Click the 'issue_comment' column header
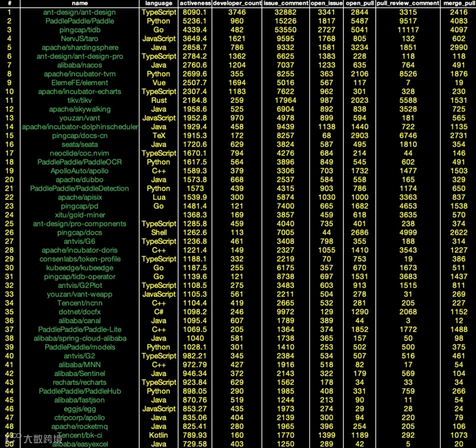The height and width of the screenshot is (448, 476). tap(286, 4)
